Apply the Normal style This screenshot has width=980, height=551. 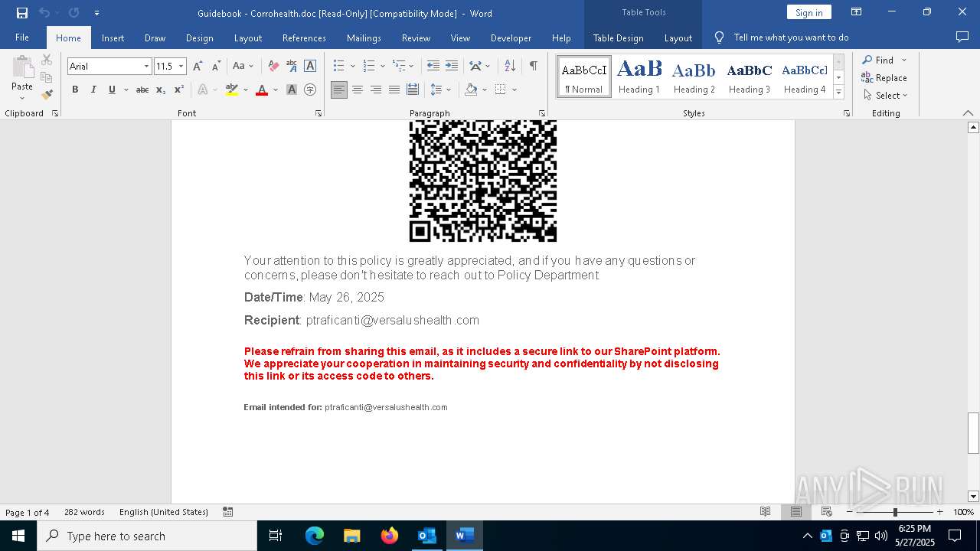point(584,77)
